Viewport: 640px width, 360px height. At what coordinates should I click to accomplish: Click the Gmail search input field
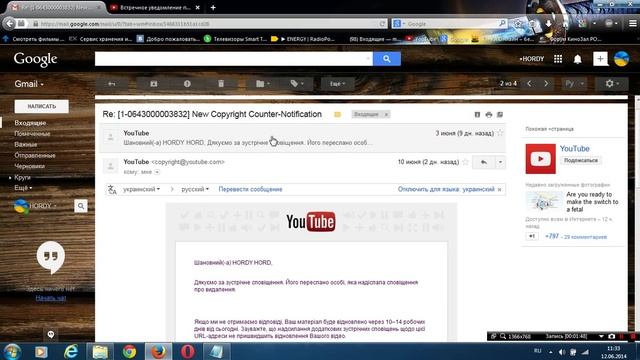[233, 59]
